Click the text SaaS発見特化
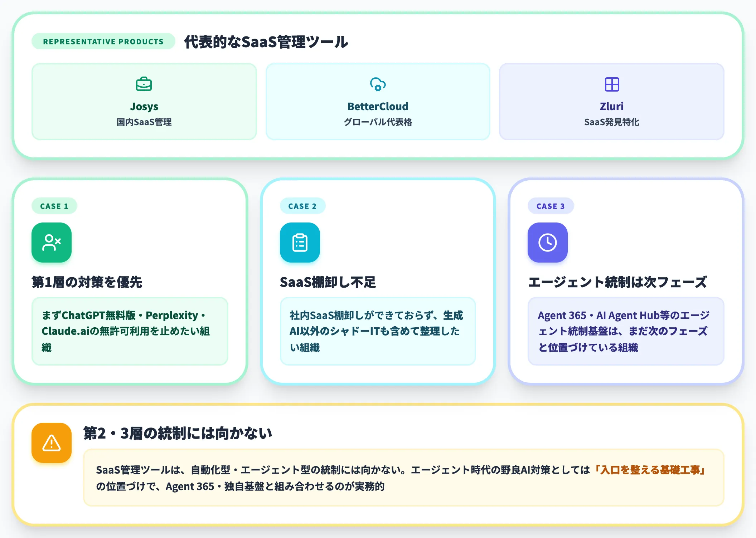 click(612, 122)
